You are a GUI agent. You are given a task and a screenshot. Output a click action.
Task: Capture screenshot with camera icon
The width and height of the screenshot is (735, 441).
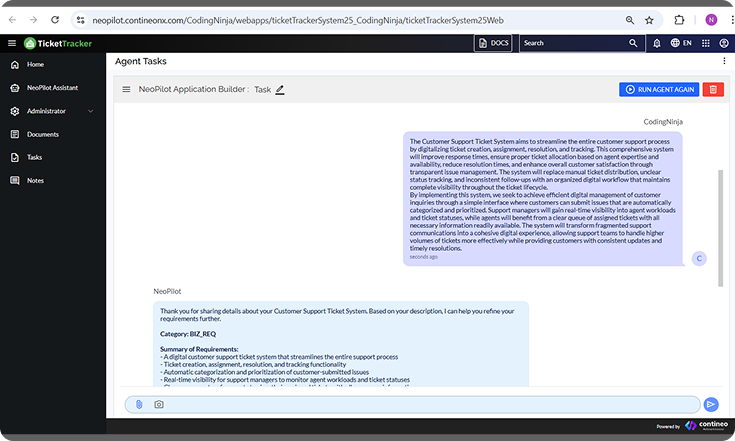[159, 404]
